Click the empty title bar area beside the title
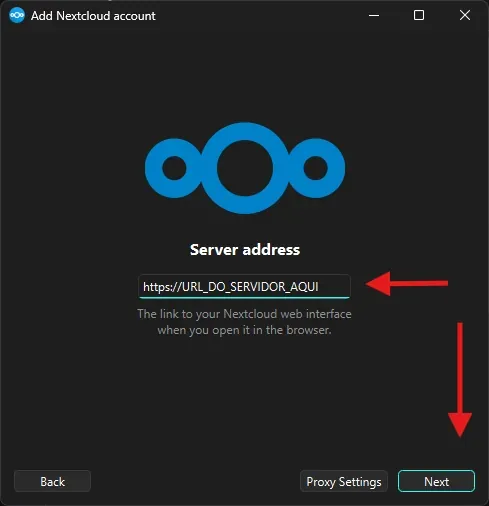The image size is (489, 506). pos(260,15)
